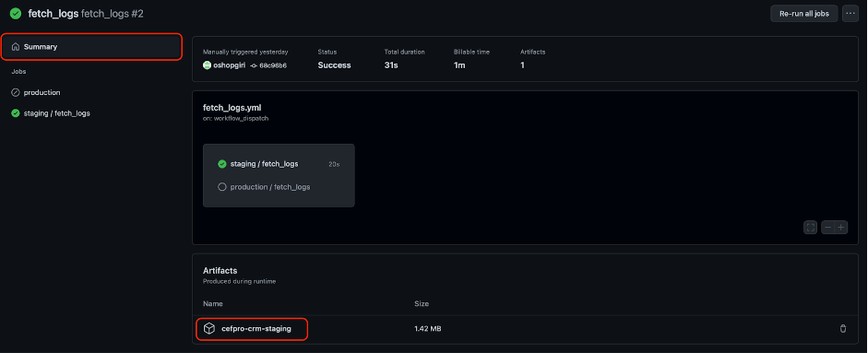Click the 31s total duration value
Screen dimensions: 868x353
(x=391, y=65)
